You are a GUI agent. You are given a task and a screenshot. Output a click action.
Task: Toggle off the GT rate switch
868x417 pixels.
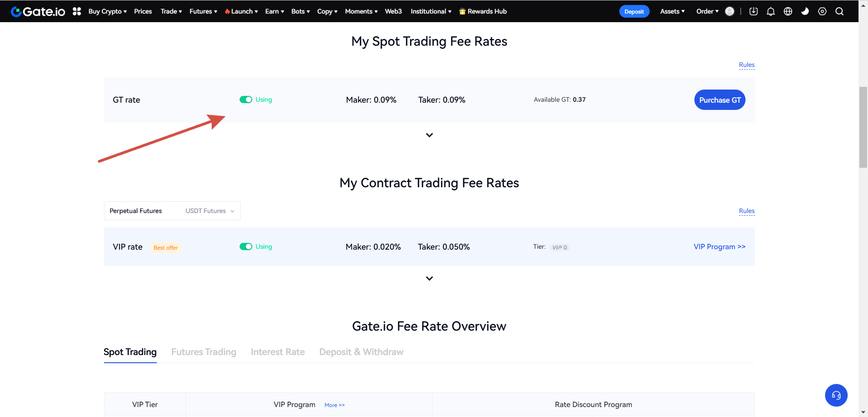point(246,100)
